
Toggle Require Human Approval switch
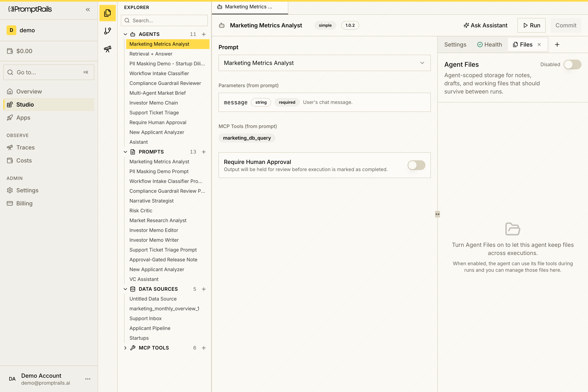coord(416,165)
